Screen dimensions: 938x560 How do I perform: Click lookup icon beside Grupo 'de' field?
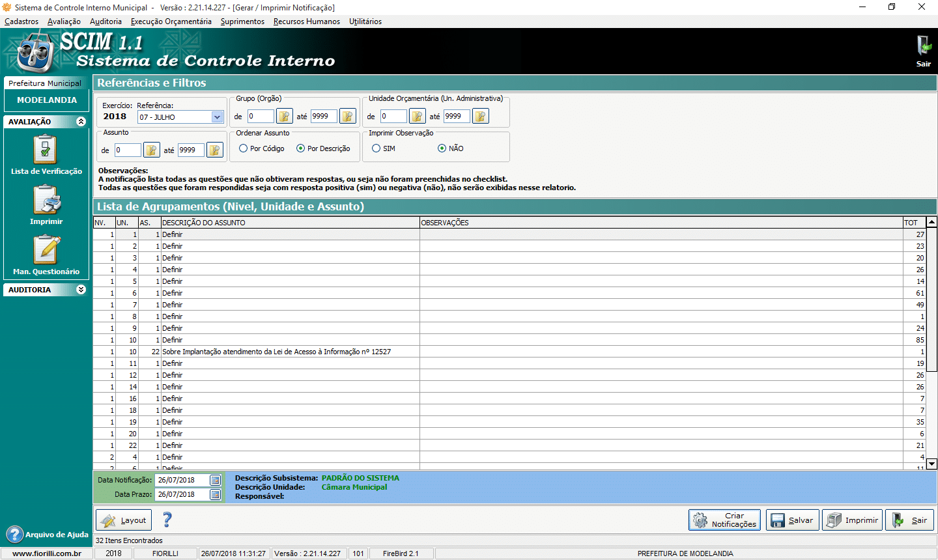coord(284,117)
